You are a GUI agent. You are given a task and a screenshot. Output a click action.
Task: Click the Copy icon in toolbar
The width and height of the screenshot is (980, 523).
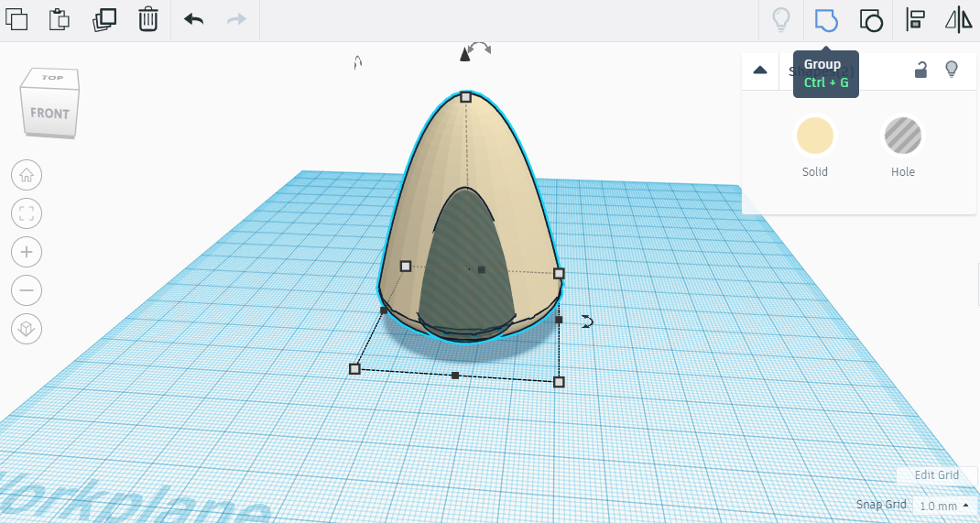coord(16,19)
